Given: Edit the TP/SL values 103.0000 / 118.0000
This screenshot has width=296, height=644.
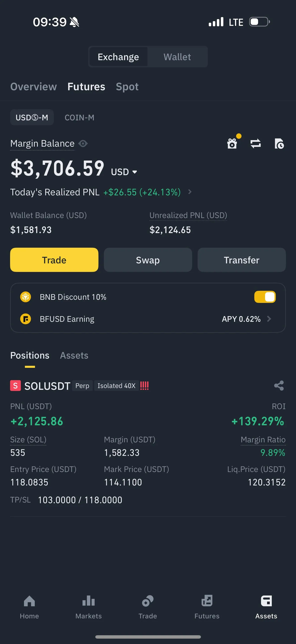Looking at the screenshot, I should [x=80, y=500].
